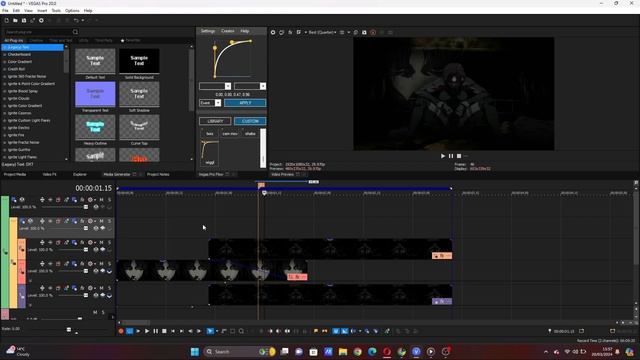Save preview snapshot to file icon

pos(364,32)
